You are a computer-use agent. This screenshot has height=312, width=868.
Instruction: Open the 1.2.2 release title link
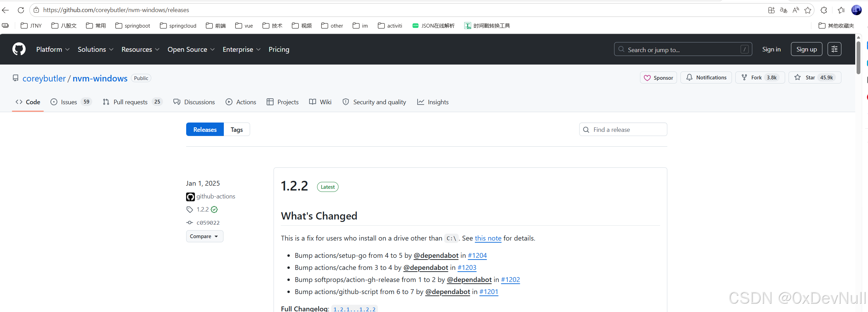point(294,186)
